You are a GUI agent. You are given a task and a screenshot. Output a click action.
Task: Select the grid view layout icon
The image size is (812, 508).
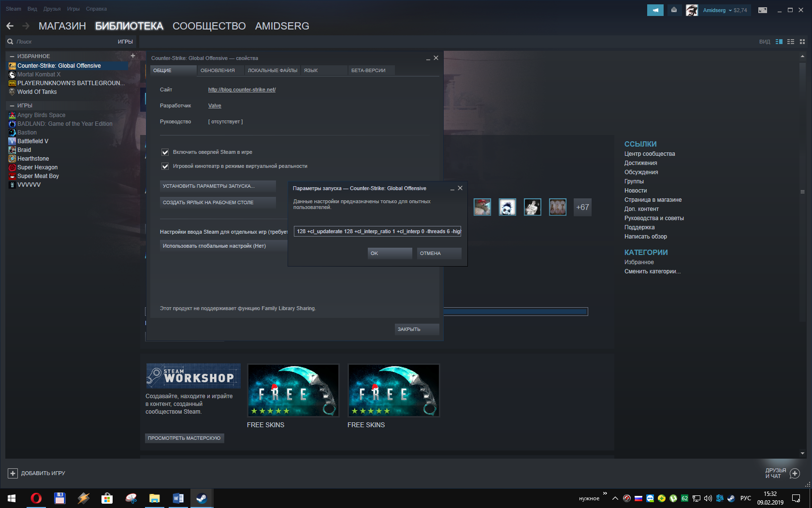pyautogui.click(x=802, y=42)
